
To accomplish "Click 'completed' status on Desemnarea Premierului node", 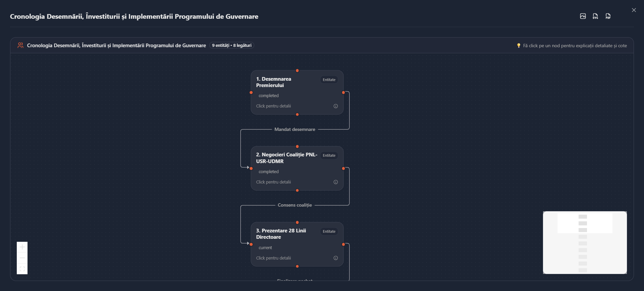I will [269, 96].
